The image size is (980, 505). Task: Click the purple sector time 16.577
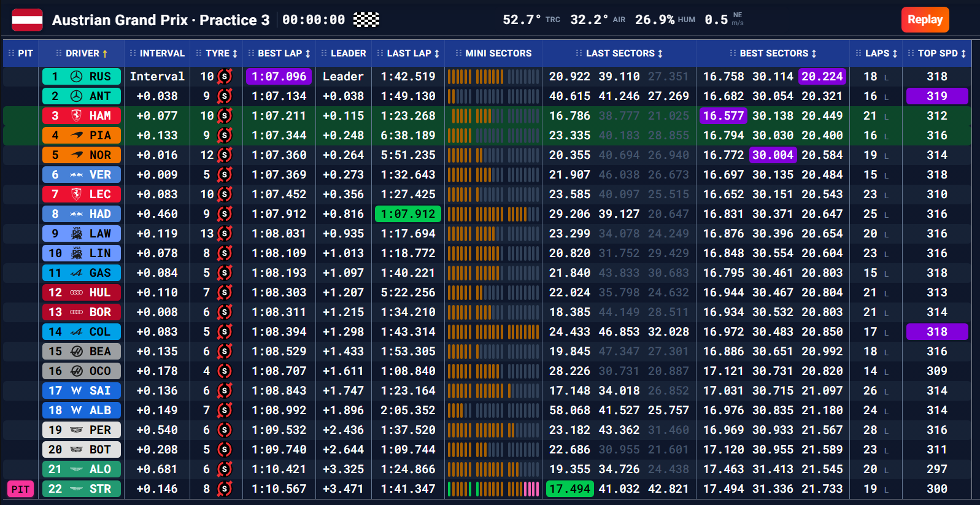[723, 115]
